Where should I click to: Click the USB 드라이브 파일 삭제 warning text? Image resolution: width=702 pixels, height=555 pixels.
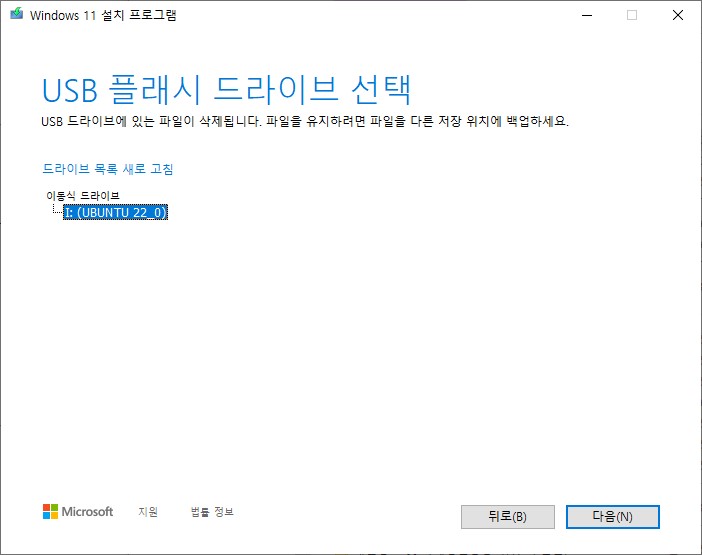[x=305, y=121]
